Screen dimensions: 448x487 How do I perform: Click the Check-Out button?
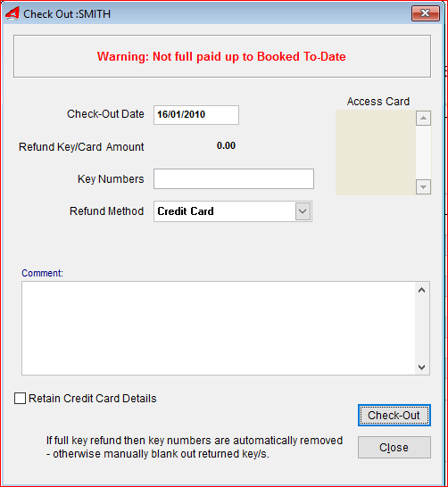tap(394, 416)
